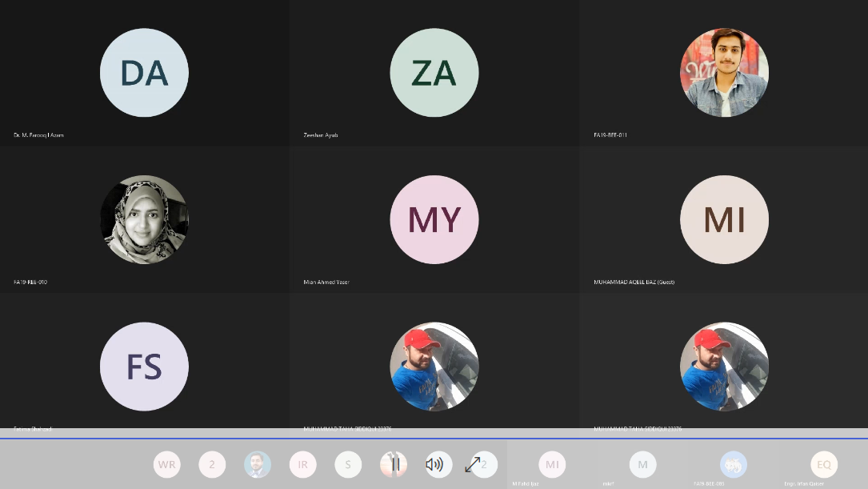
Task: Select the MY avatar of Mian Ahmed Yaser
Action: pos(434,219)
